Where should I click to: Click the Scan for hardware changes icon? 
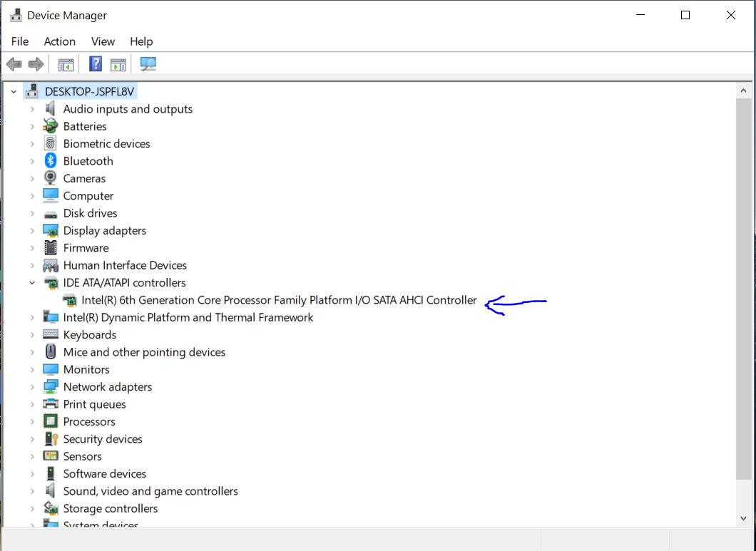point(148,64)
